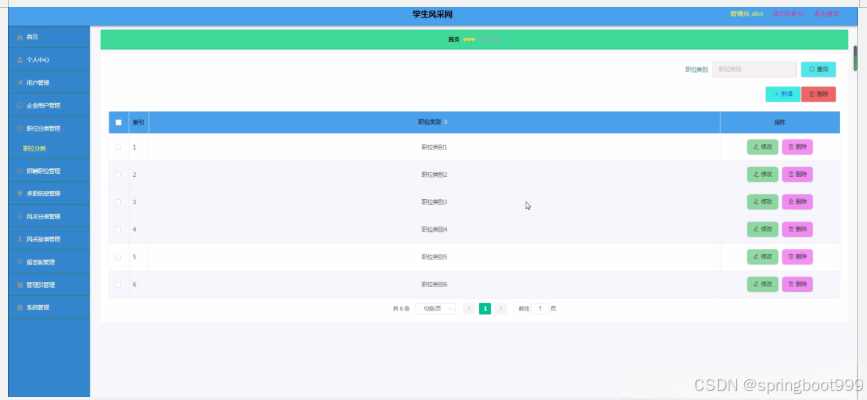
Task: Click 修改 for 职位类别5 row
Action: pyautogui.click(x=762, y=257)
